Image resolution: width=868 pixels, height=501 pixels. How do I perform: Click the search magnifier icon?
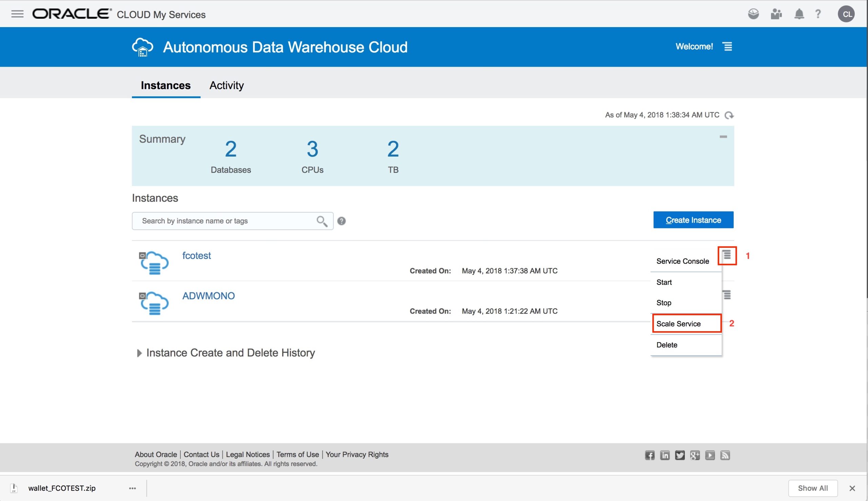(322, 221)
